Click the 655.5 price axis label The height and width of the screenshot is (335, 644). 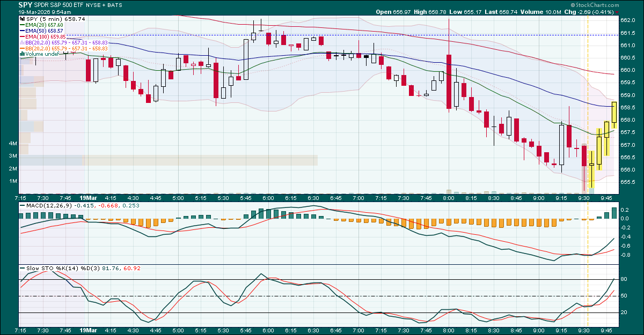628,182
